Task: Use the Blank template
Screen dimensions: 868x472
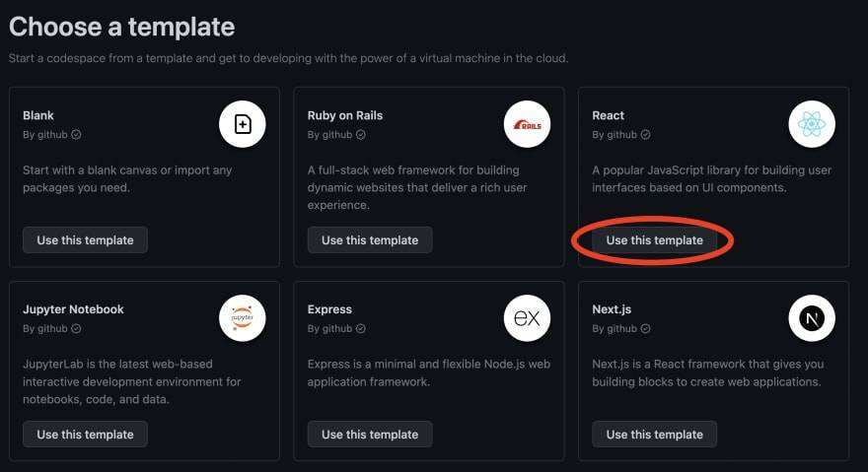Action: [x=85, y=240]
